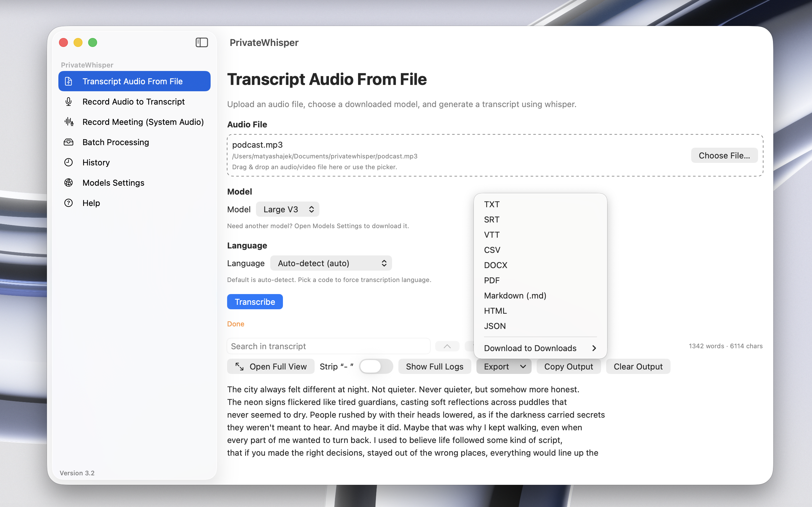Expand the Download to Downloads submenu
This screenshot has width=812, height=507.
tap(540, 348)
